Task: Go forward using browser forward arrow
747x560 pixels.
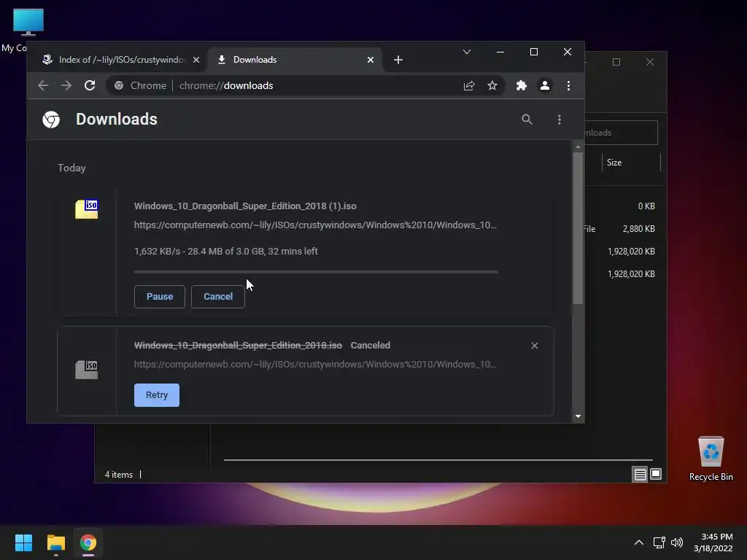Action: pyautogui.click(x=66, y=86)
